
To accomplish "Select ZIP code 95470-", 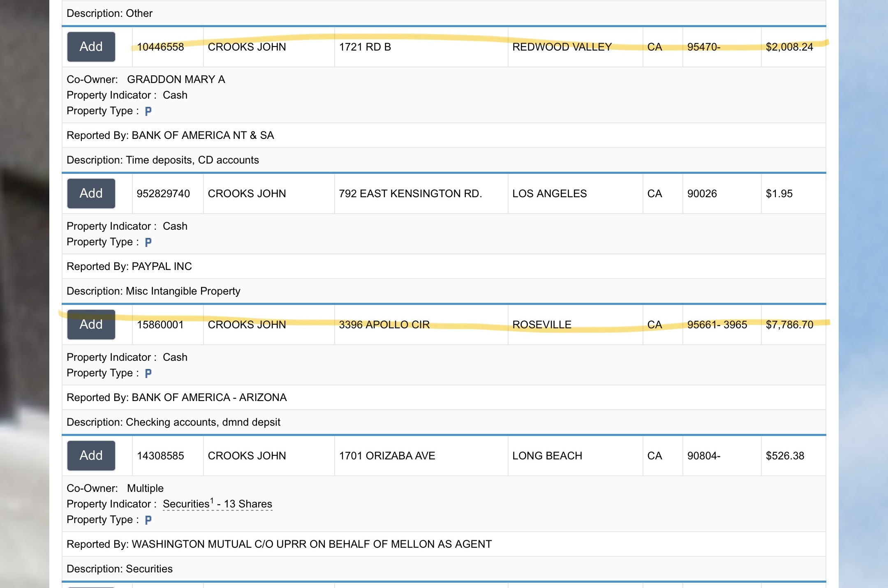I will click(x=704, y=47).
